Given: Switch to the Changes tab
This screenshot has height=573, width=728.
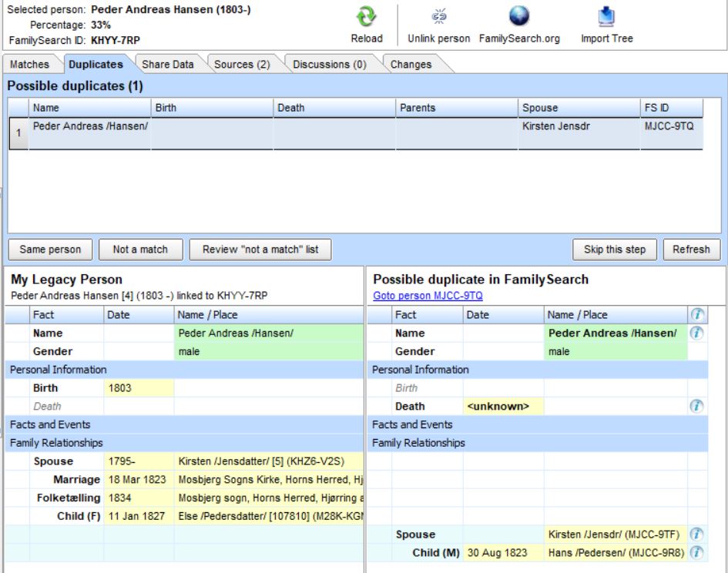Looking at the screenshot, I should point(411,64).
